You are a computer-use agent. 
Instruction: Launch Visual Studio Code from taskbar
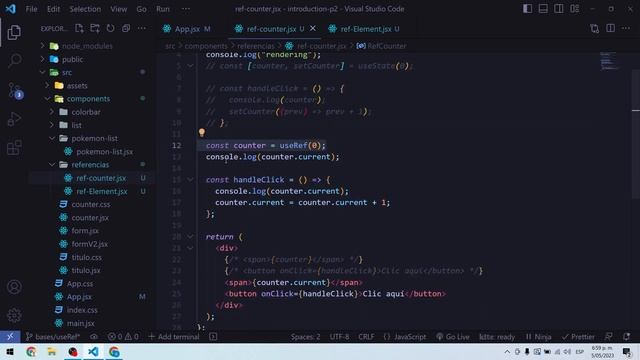coord(93,351)
